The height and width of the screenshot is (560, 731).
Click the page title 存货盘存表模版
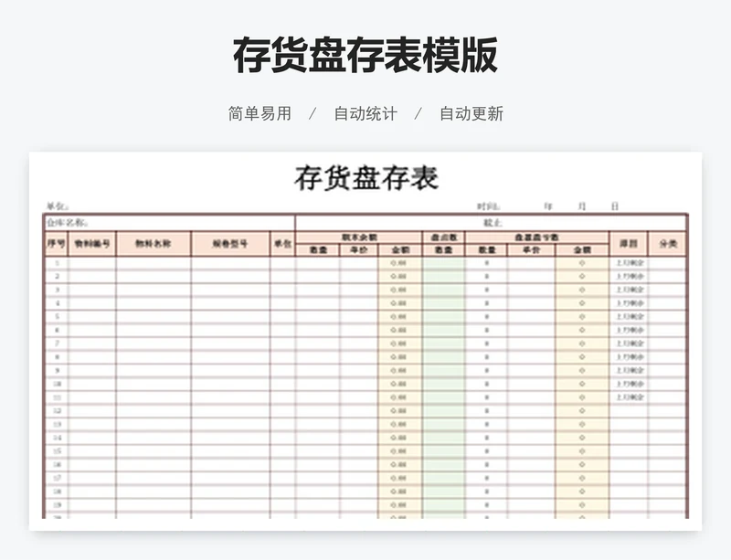(365, 56)
